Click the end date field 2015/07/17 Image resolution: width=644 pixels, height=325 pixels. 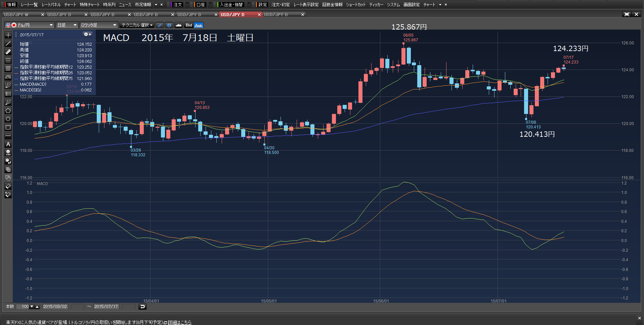point(106,307)
